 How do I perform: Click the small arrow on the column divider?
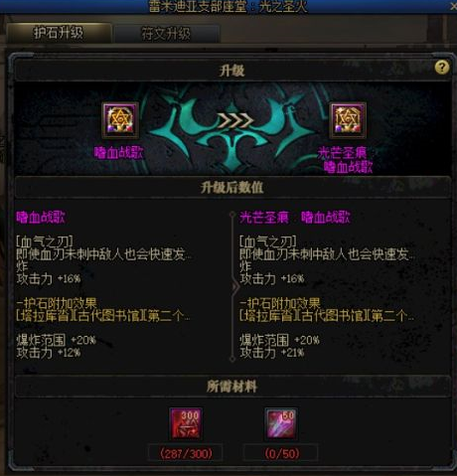pos(235,287)
